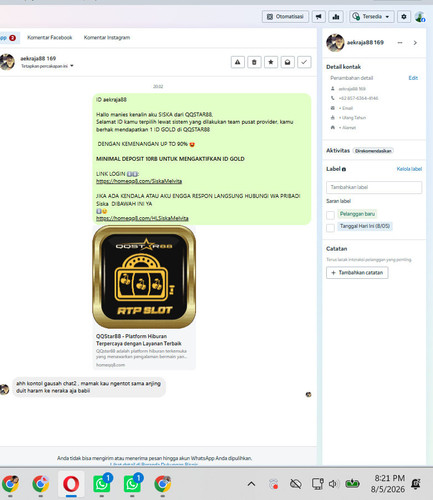Open the Kelola label link
The image size is (433, 500).
pos(409,169)
